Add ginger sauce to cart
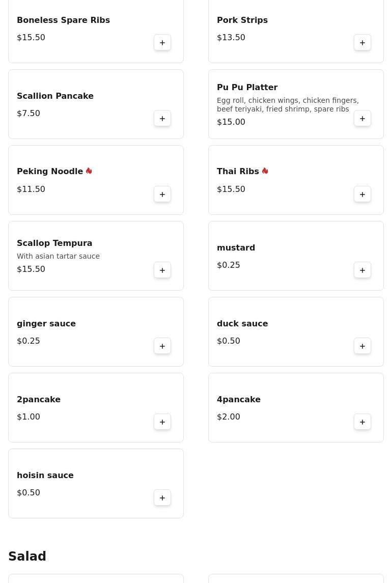 (162, 346)
